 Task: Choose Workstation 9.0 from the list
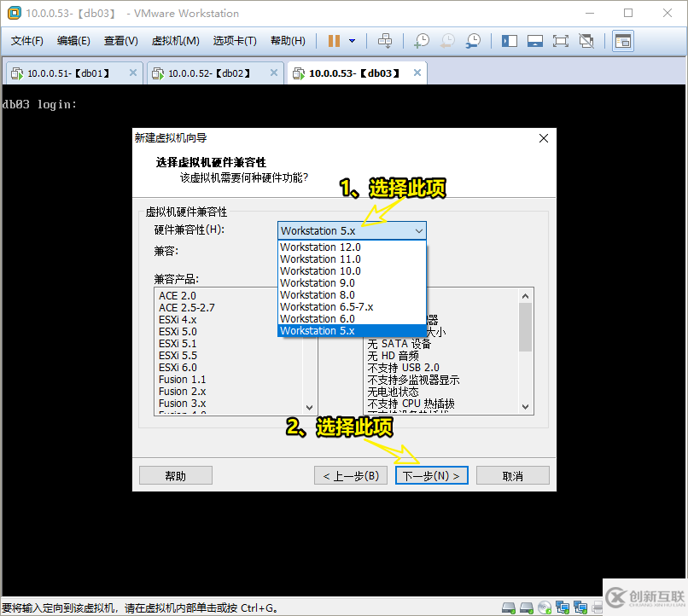[352, 283]
